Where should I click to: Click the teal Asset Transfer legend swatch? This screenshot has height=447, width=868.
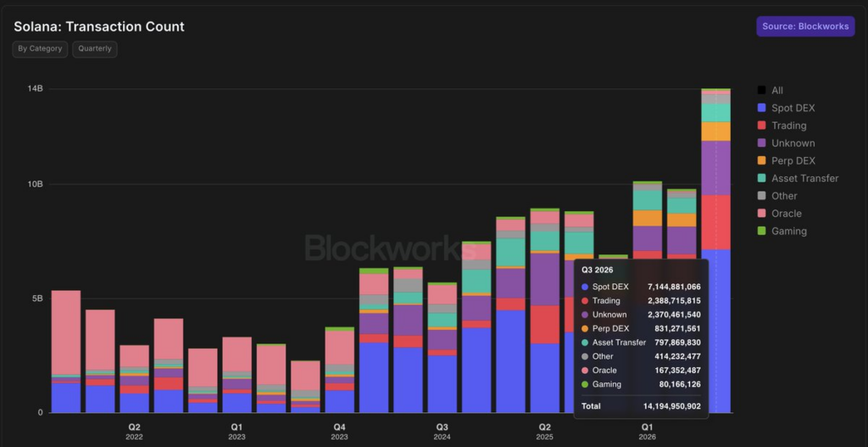pyautogui.click(x=762, y=178)
